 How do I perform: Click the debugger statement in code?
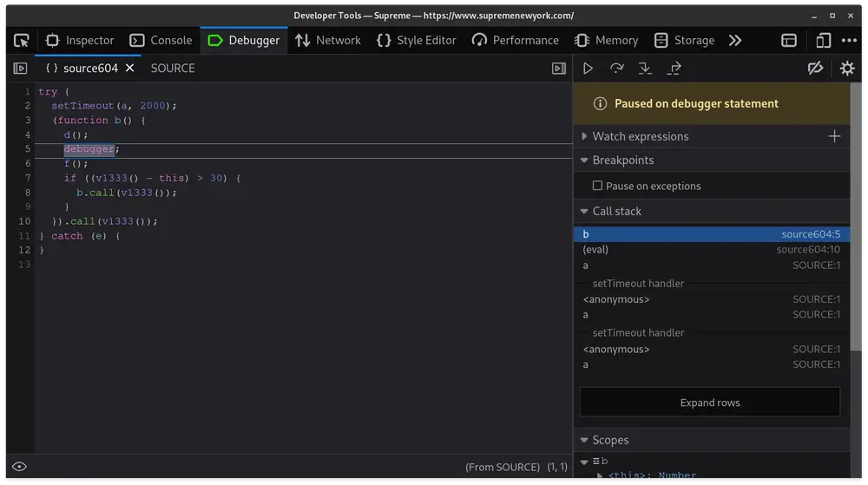click(x=89, y=149)
